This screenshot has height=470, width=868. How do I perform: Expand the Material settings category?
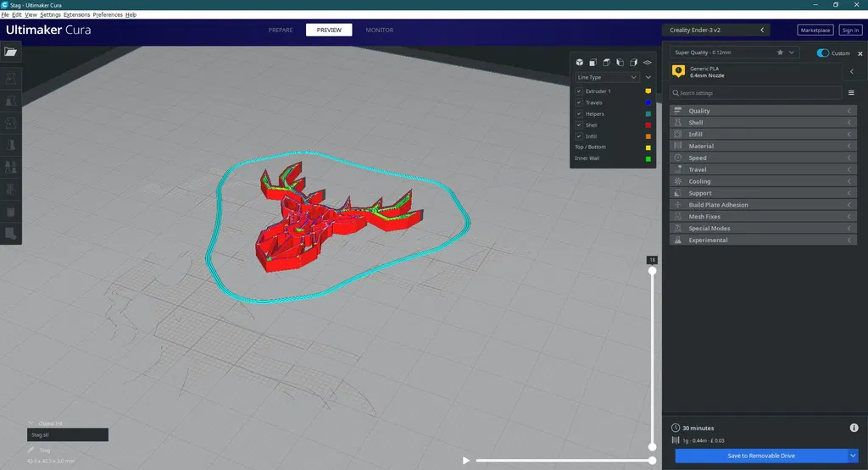click(x=764, y=146)
